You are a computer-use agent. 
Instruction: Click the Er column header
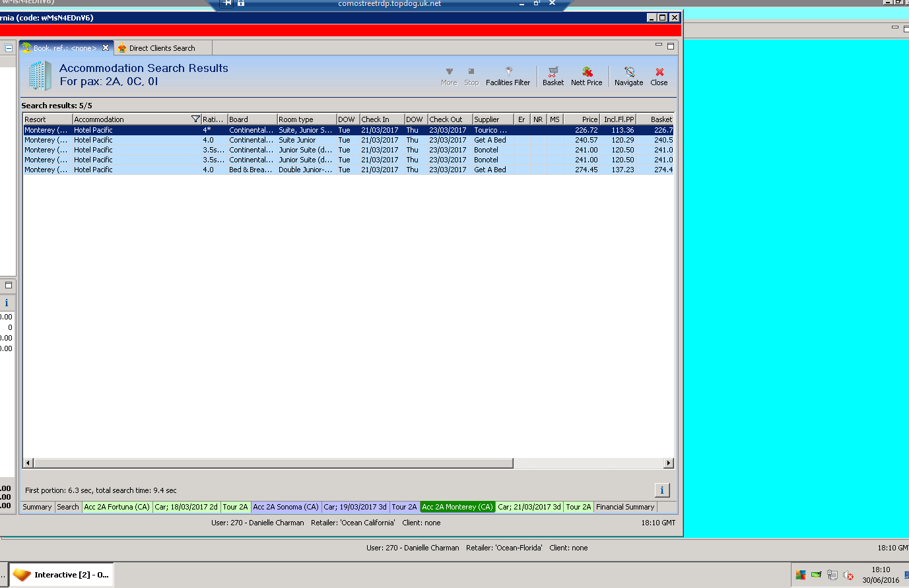pos(522,119)
